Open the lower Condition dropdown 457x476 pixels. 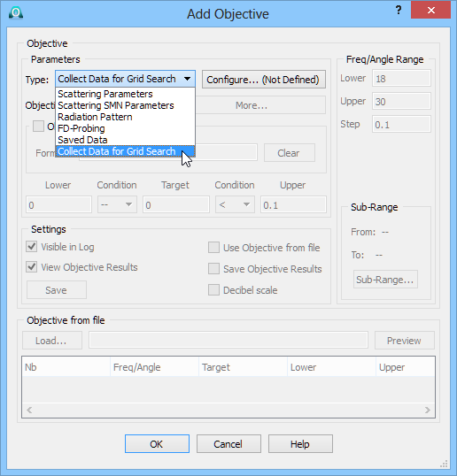pyautogui.click(x=117, y=204)
